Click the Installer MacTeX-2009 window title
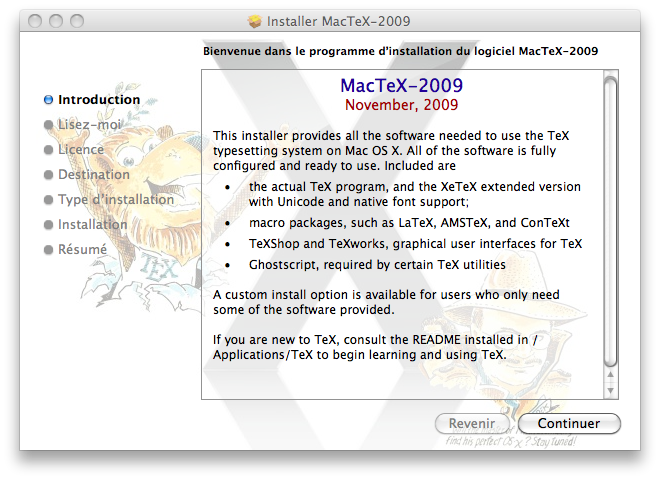The width and height of the screenshot is (660, 480). 338,21
